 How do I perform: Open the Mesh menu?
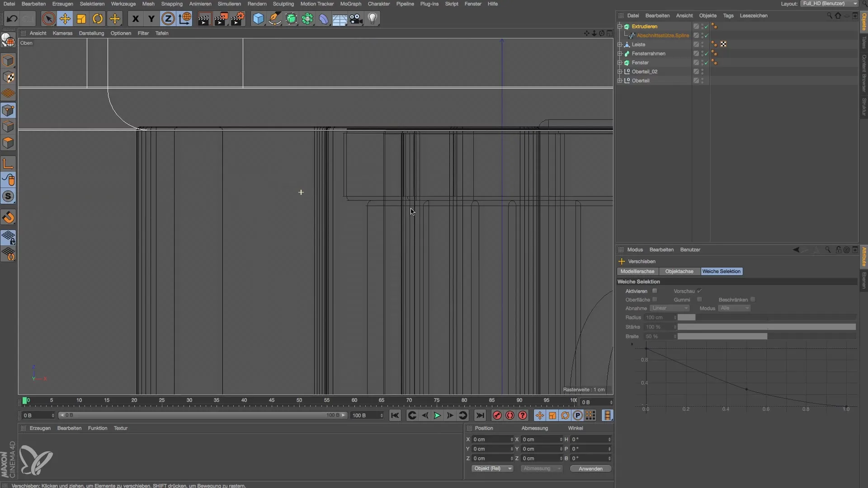click(x=148, y=4)
